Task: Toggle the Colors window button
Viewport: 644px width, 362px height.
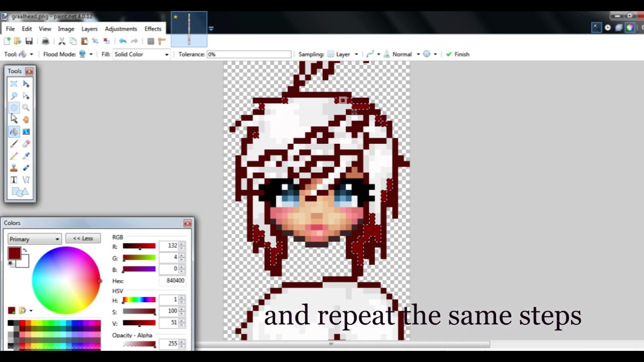Action: click(630, 28)
